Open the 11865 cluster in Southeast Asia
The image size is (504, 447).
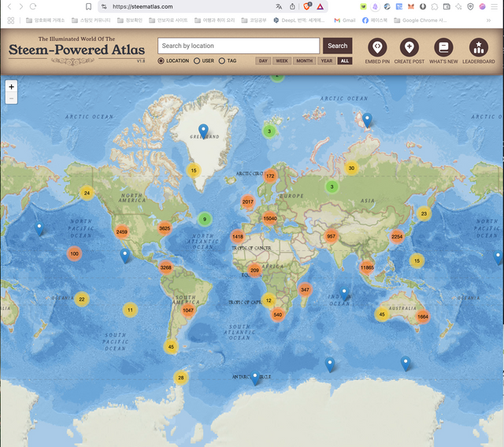point(367,267)
